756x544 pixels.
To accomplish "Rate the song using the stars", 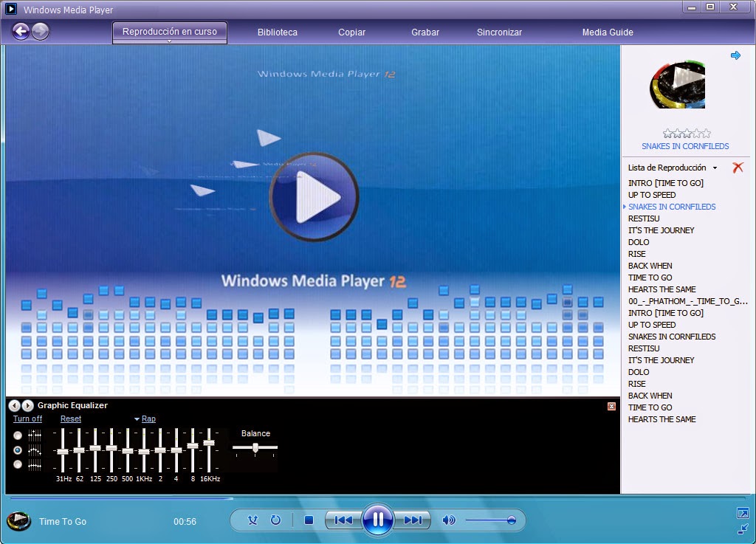I will (x=687, y=134).
